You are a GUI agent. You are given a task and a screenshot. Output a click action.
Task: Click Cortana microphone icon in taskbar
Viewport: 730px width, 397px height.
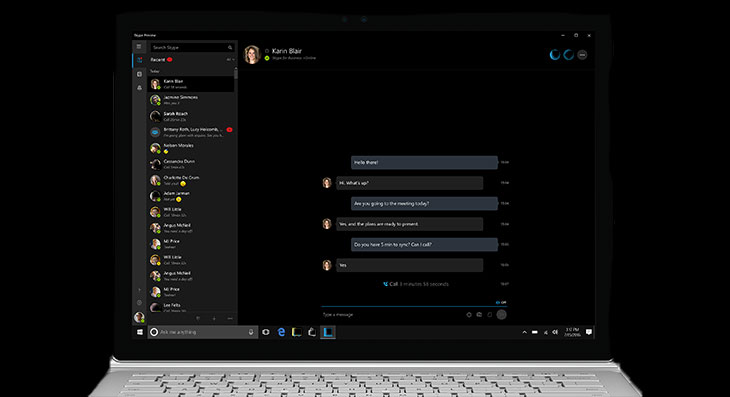pos(251,332)
